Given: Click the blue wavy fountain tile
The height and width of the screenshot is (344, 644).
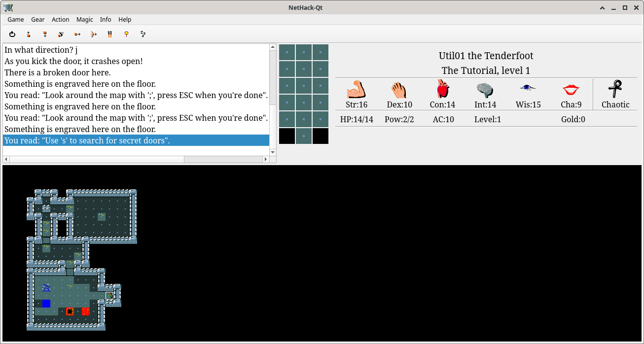Looking at the screenshot, I should coord(46,287).
